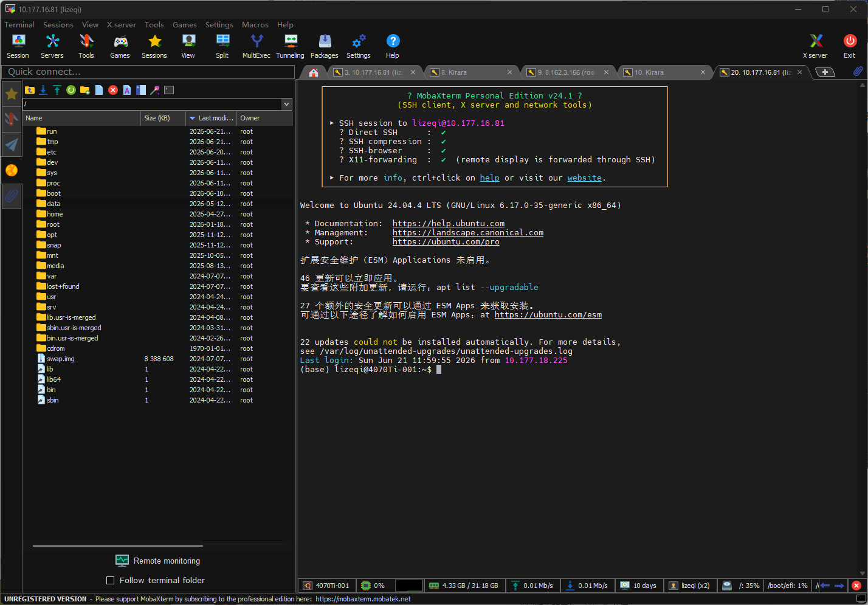This screenshot has height=605, width=868.
Task: Open the Tunneling toolbar icon
Action: coord(290,46)
